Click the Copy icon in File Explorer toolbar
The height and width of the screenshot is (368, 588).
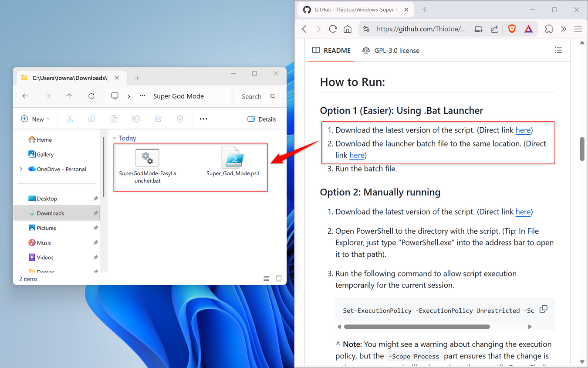[x=91, y=119]
